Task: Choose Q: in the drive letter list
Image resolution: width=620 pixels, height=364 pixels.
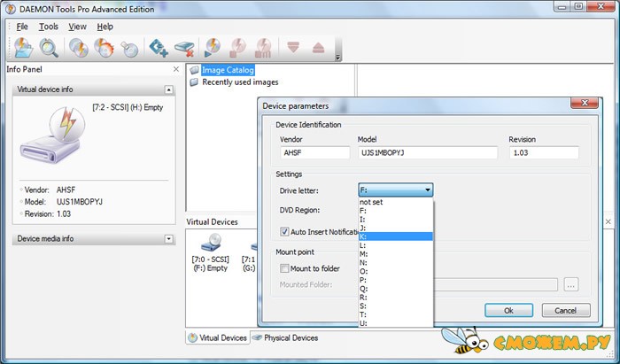Action: (x=395, y=289)
